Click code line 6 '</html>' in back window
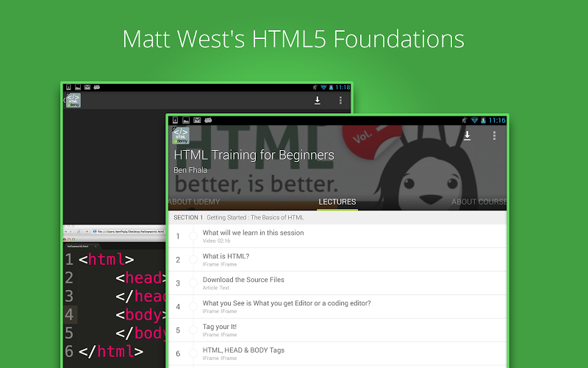Viewport: 588px width, 368px height. [x=111, y=352]
